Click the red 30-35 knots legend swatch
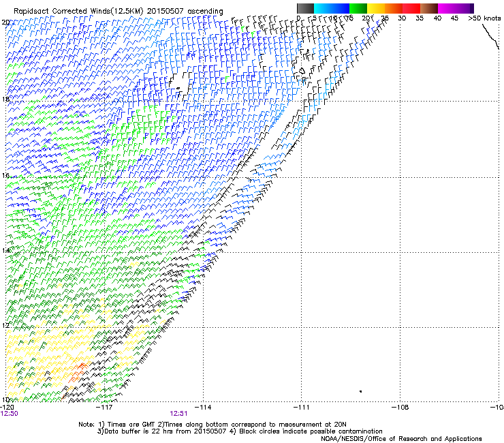Viewport: 504px width, 443px height. click(411, 8)
